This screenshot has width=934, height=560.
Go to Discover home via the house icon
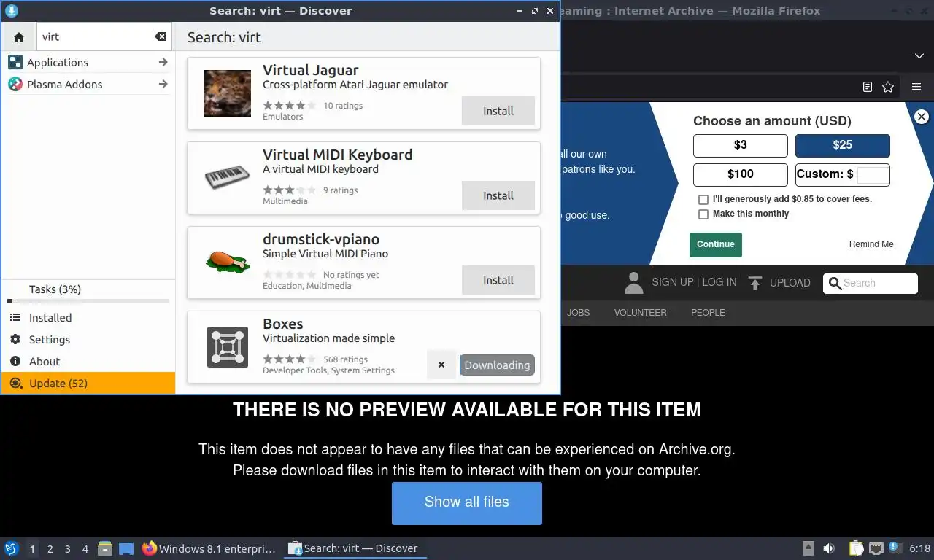click(19, 36)
